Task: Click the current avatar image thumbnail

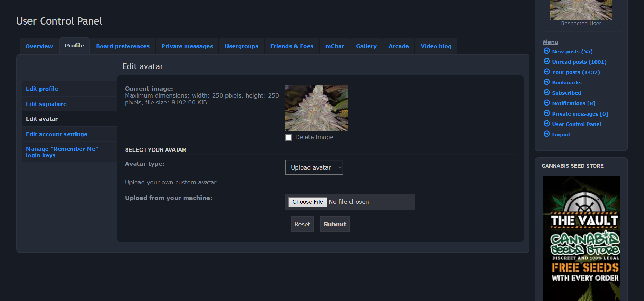Action: (x=316, y=108)
